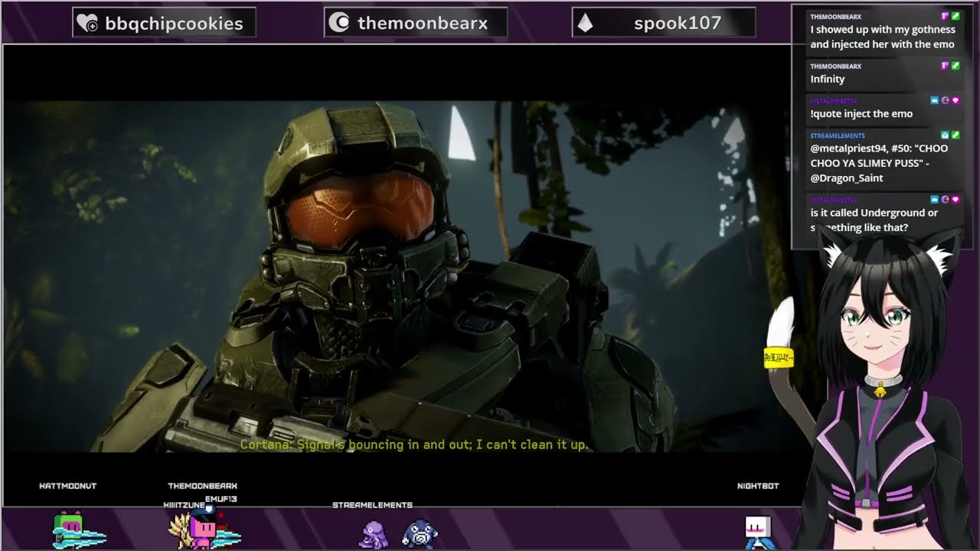
Task: Click the 'is it called Underground' message
Action: (x=874, y=220)
